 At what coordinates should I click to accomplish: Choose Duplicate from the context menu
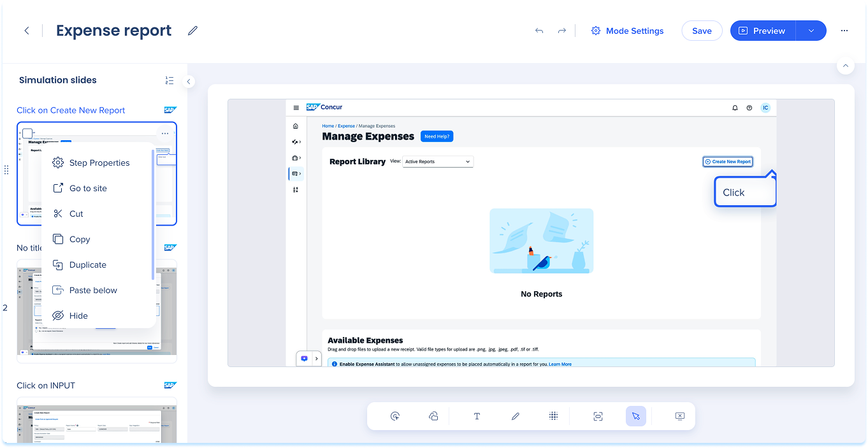(x=87, y=264)
